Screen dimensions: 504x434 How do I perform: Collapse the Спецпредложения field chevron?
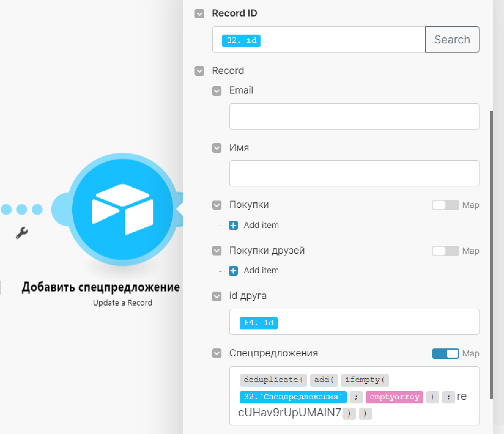pyautogui.click(x=217, y=354)
